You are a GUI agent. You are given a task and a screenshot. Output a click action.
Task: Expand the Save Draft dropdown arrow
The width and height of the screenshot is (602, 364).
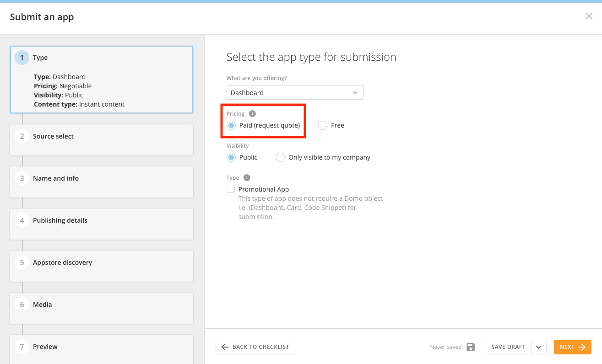click(539, 347)
